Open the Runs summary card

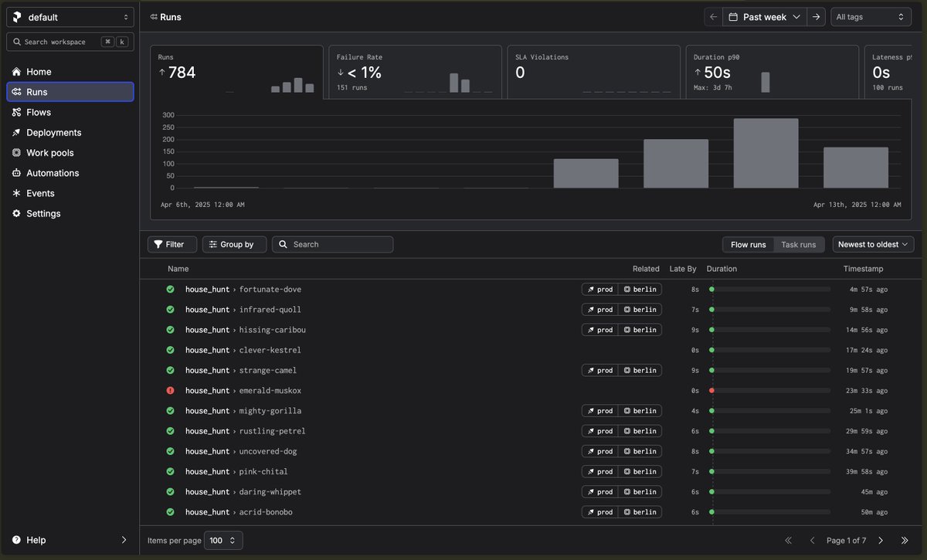coord(236,72)
